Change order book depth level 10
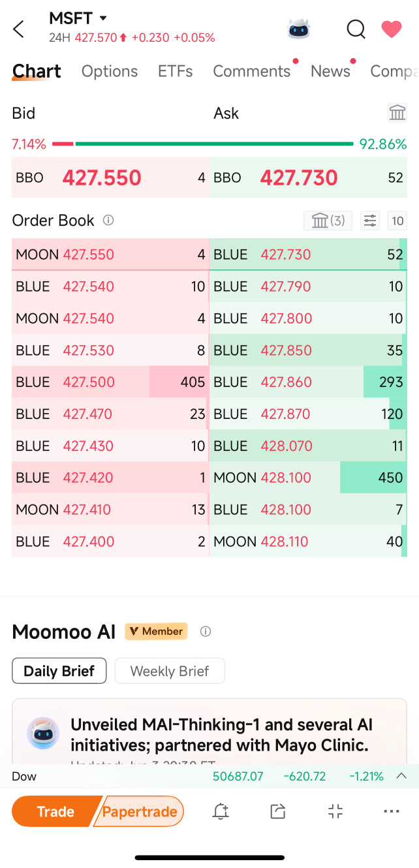 (x=397, y=221)
